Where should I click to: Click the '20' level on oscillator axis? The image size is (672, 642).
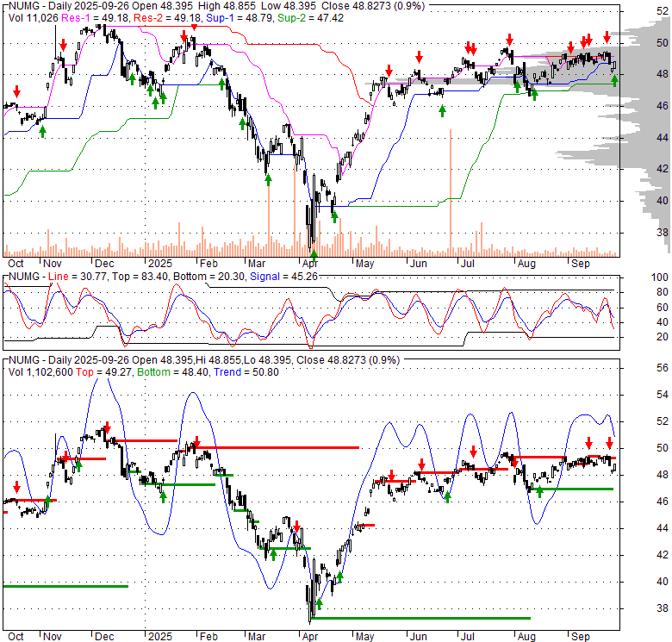pyautogui.click(x=663, y=337)
